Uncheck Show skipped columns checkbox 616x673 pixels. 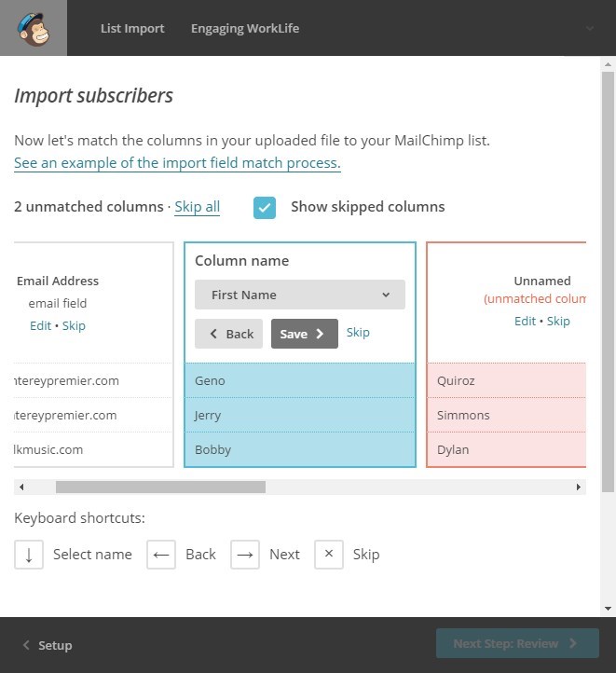tap(265, 208)
